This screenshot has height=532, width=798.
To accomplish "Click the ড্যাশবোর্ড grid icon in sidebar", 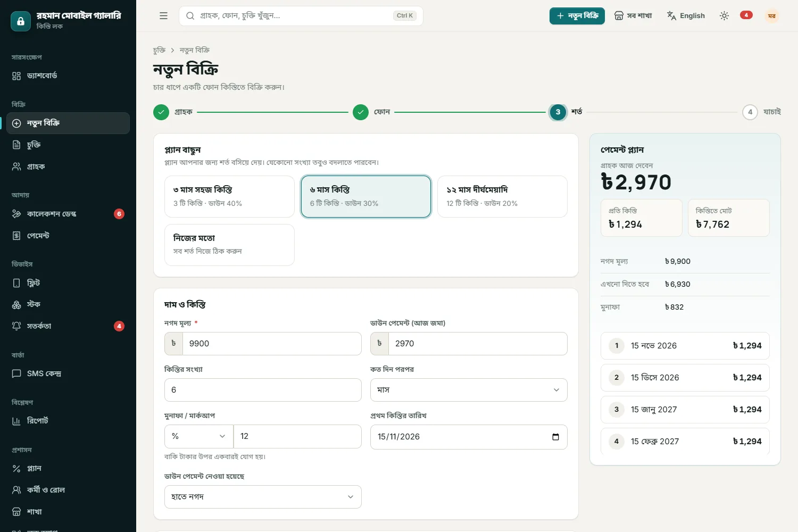I will click(x=16, y=76).
